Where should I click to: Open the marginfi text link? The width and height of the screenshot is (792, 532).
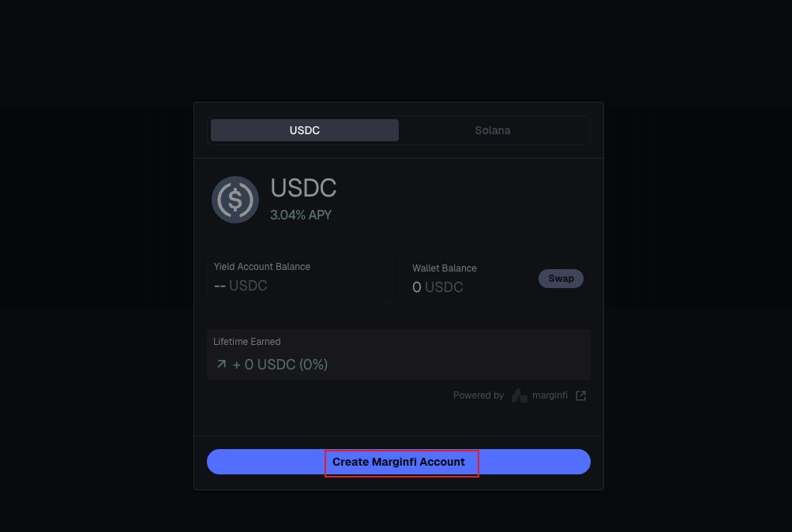[x=550, y=395]
